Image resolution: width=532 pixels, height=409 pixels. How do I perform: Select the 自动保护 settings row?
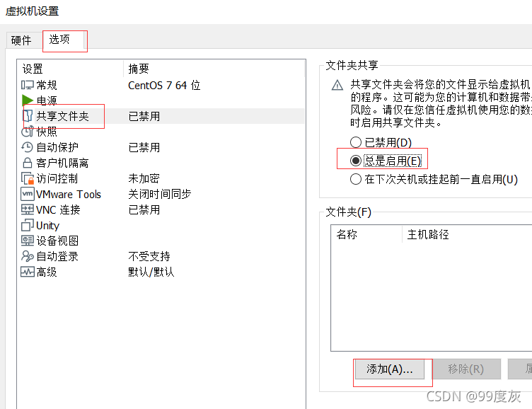[x=161, y=147]
